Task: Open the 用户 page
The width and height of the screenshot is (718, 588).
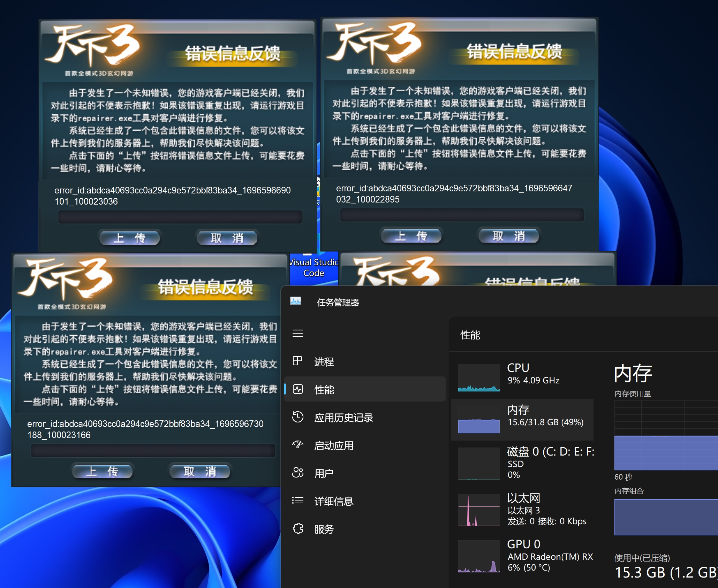Action: 365,473
